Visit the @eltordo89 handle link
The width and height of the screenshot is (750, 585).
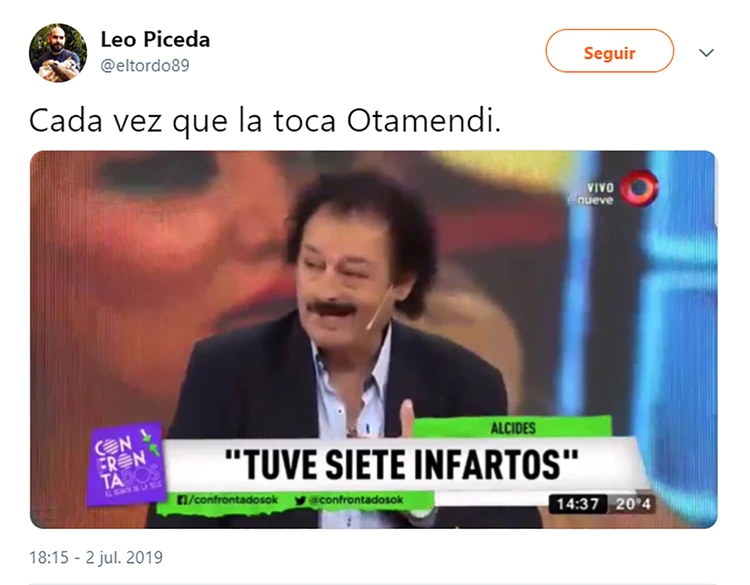pos(145,66)
